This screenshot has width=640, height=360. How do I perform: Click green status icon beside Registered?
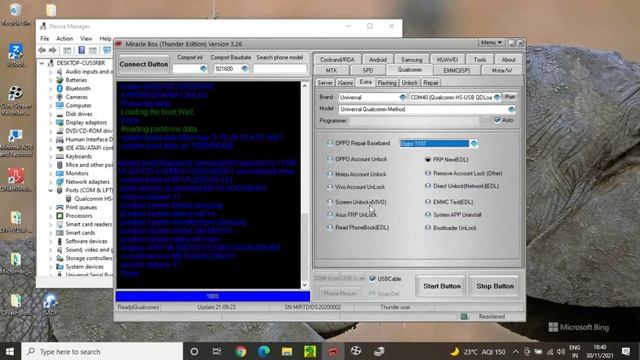tap(464, 316)
